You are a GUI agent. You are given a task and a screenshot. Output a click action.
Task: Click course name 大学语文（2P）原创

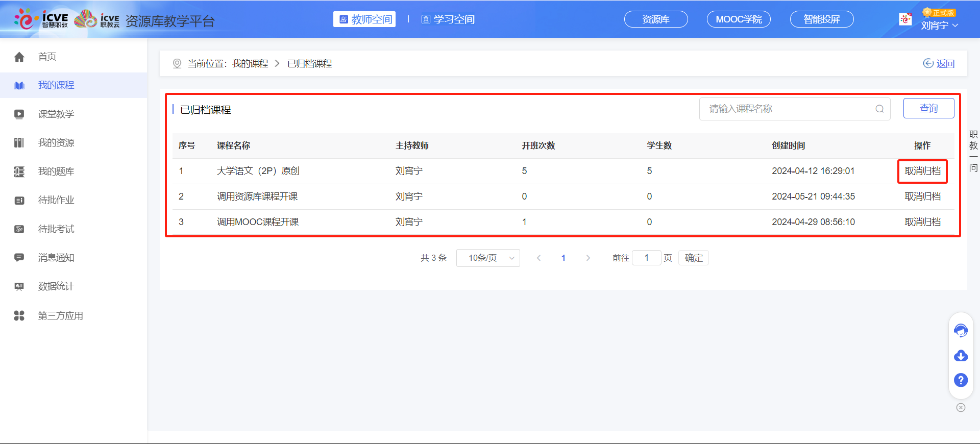click(x=258, y=171)
